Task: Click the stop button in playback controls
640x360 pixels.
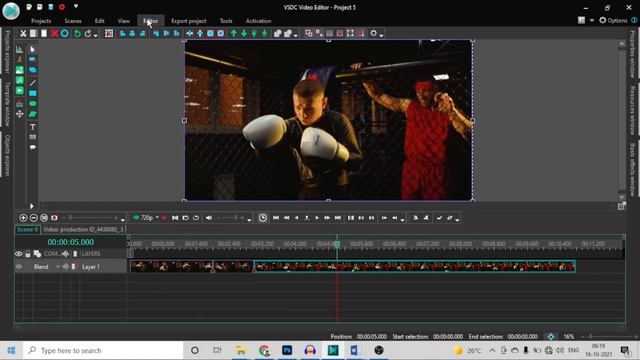Action: tap(307, 218)
